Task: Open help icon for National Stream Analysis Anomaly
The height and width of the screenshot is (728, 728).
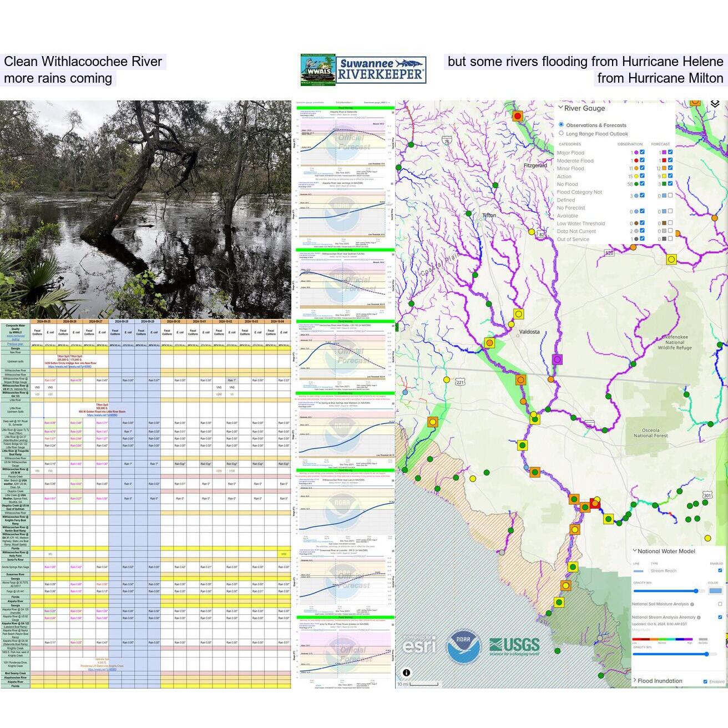Action: [699, 617]
